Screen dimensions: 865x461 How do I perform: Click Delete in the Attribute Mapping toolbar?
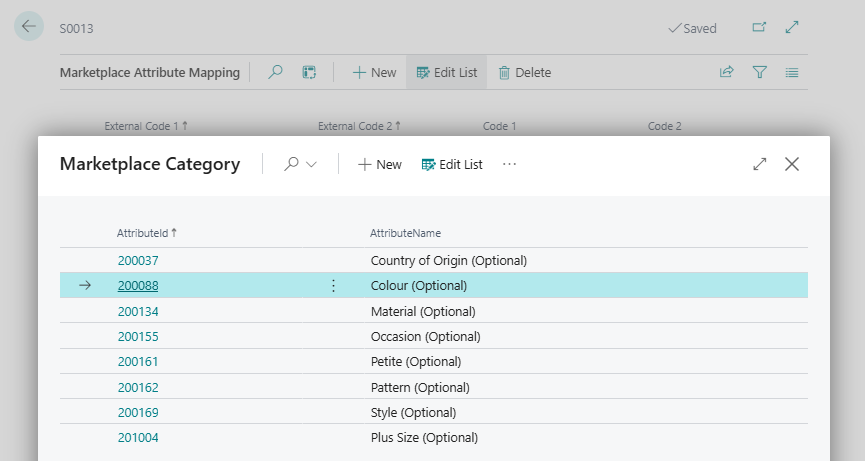(x=524, y=72)
